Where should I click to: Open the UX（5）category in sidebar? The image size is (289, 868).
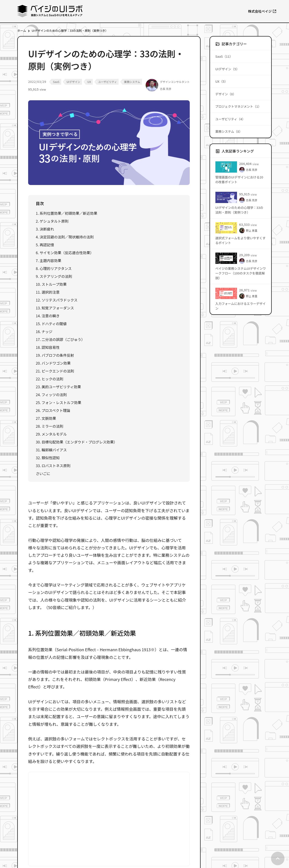240,82
